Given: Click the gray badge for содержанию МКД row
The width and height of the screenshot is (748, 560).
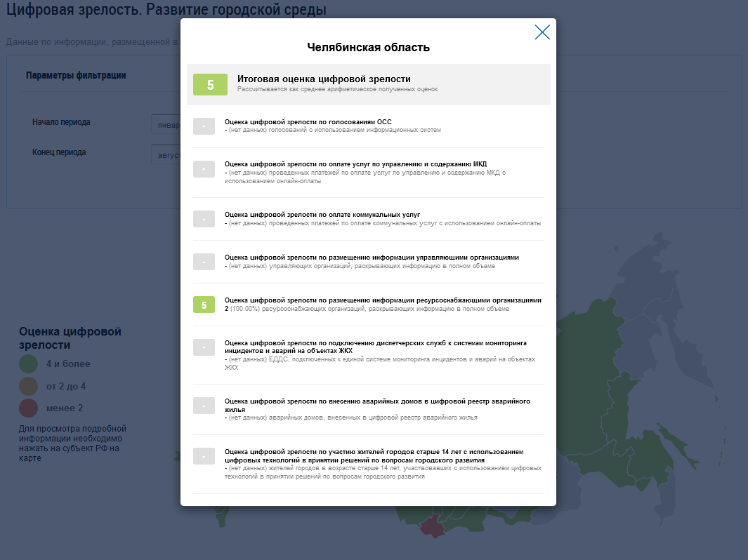Looking at the screenshot, I should coord(204,168).
